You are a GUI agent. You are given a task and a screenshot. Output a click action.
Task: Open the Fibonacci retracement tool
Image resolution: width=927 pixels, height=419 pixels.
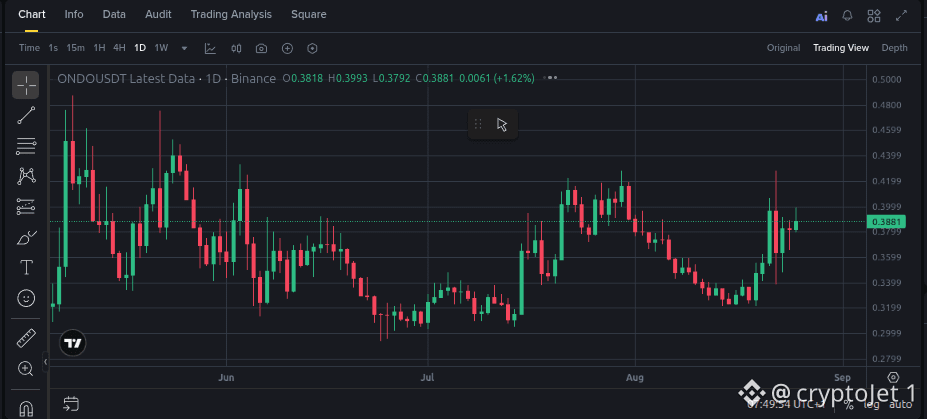coord(26,146)
